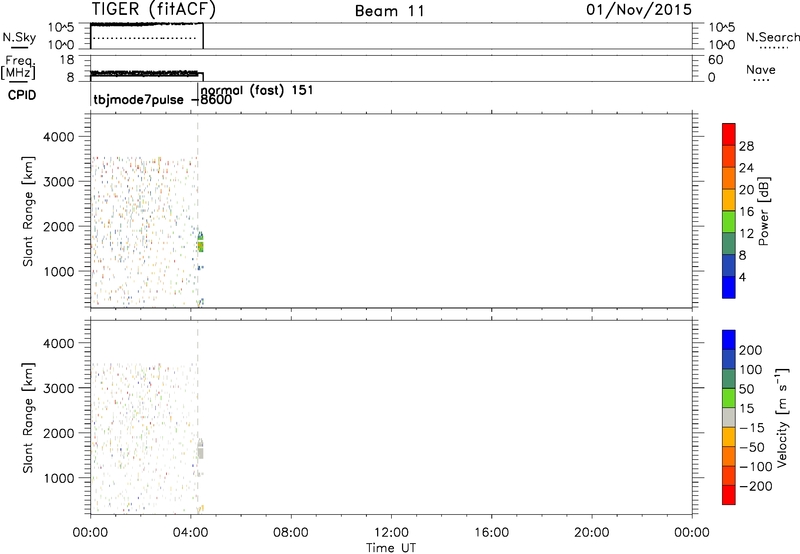Click the 1000 tick on velocity panel range axis

pos(59,478)
